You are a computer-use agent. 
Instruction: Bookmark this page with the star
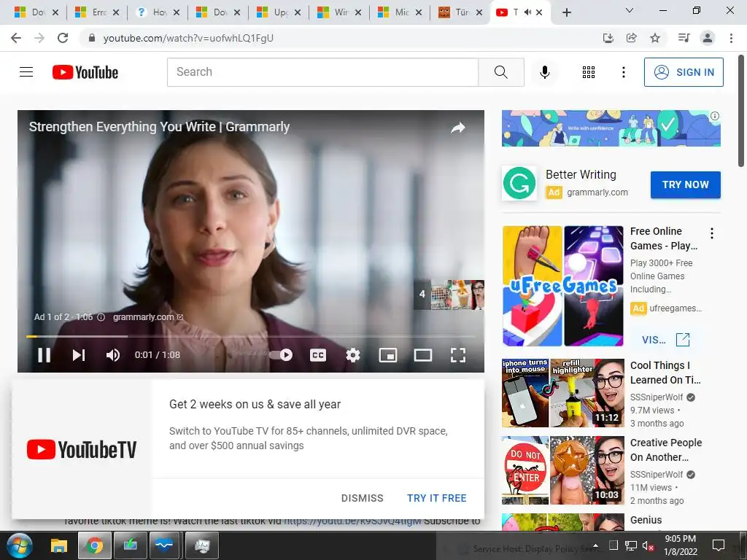(655, 38)
